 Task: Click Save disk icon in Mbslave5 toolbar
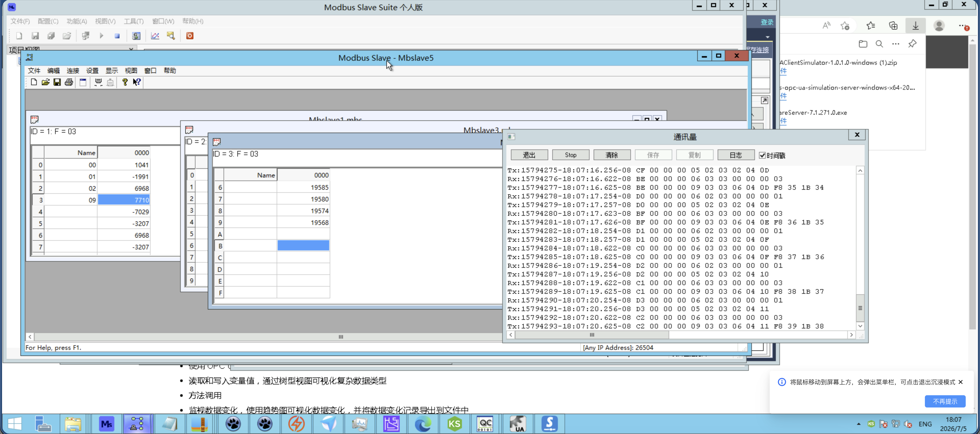tap(57, 82)
